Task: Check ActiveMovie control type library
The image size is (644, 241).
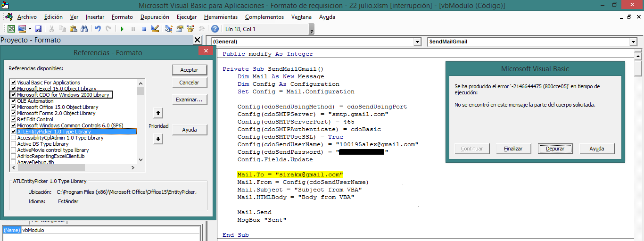Action: (x=13, y=150)
